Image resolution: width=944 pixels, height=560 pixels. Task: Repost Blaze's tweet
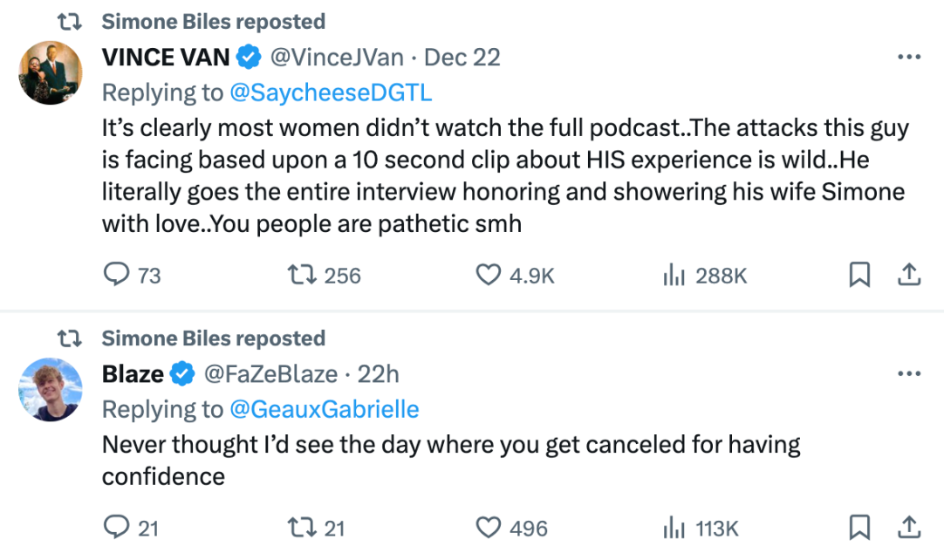[x=300, y=528]
